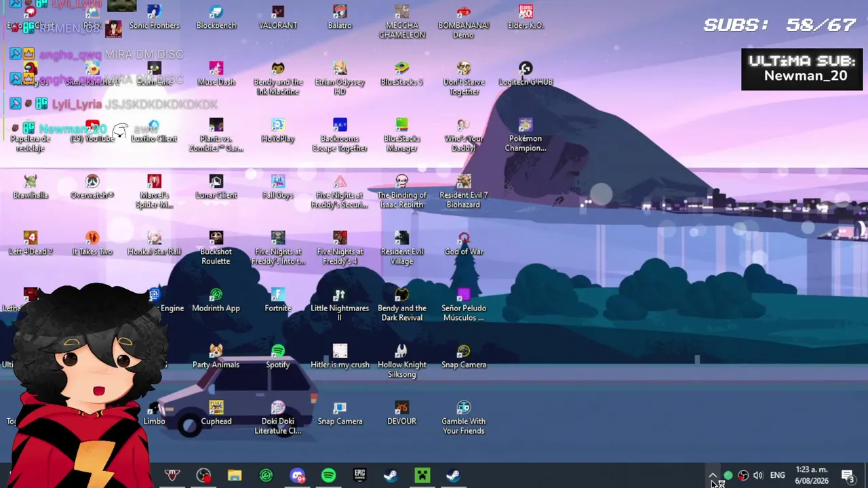Click the Plants vs. Zombies desktop icon
This screenshot has width=868, height=488.
[x=216, y=135]
